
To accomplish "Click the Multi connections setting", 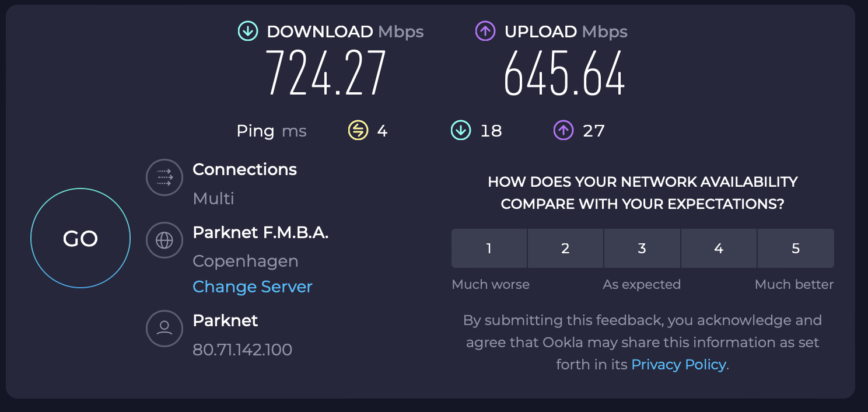I will point(213,198).
